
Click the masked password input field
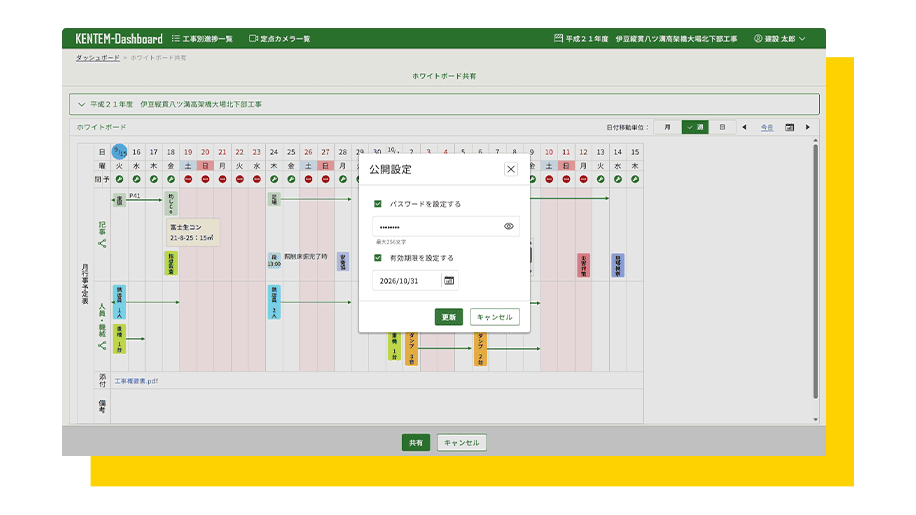click(446, 227)
